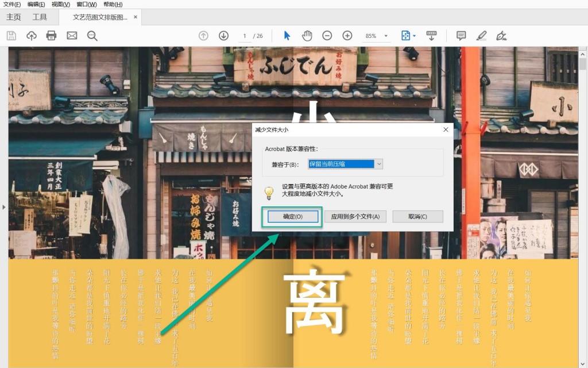The width and height of the screenshot is (588, 368).
Task: Click the Print icon
Action: coord(51,36)
